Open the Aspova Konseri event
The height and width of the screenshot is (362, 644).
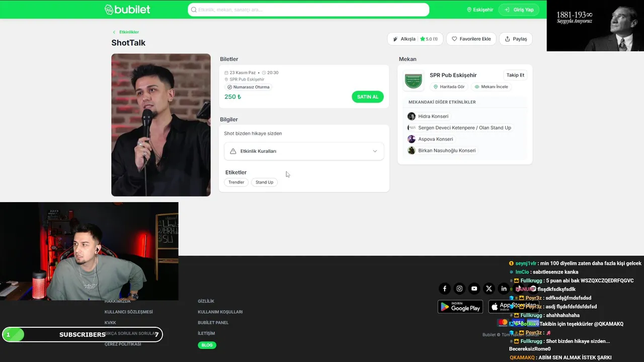pos(435,139)
